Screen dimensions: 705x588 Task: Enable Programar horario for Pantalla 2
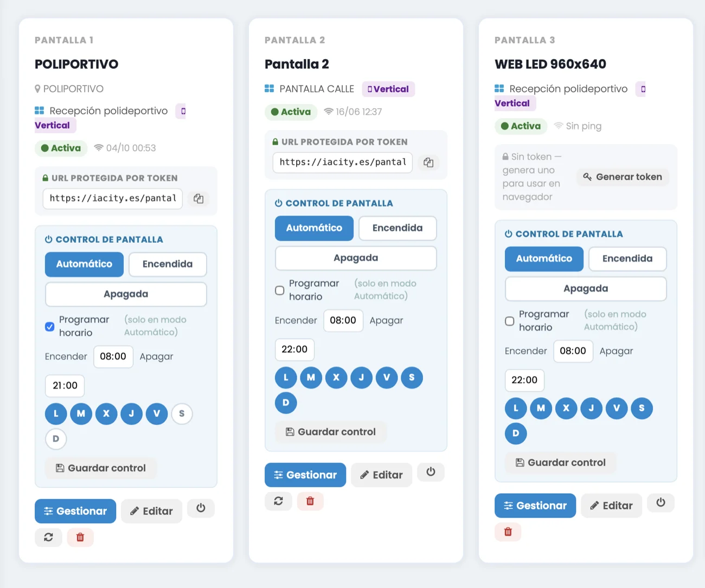click(280, 290)
